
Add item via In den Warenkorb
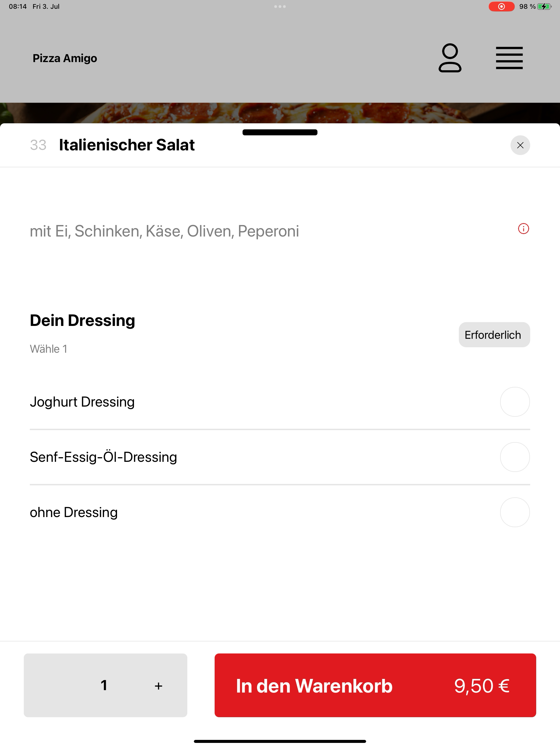[375, 685]
